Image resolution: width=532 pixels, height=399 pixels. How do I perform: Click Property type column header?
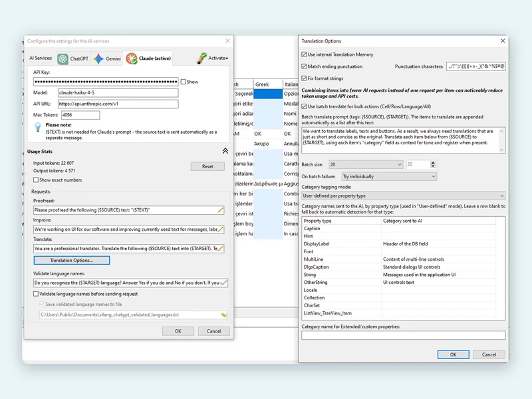click(342, 221)
